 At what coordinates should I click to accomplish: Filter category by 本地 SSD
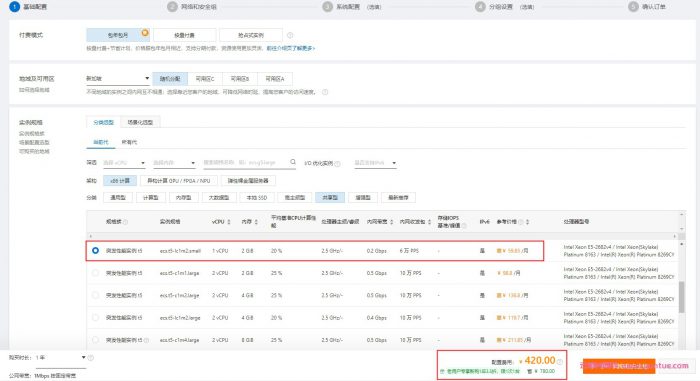coord(257,197)
